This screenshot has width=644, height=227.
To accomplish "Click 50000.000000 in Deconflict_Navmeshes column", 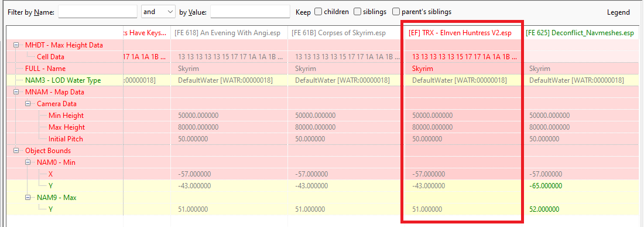I will 549,116.
